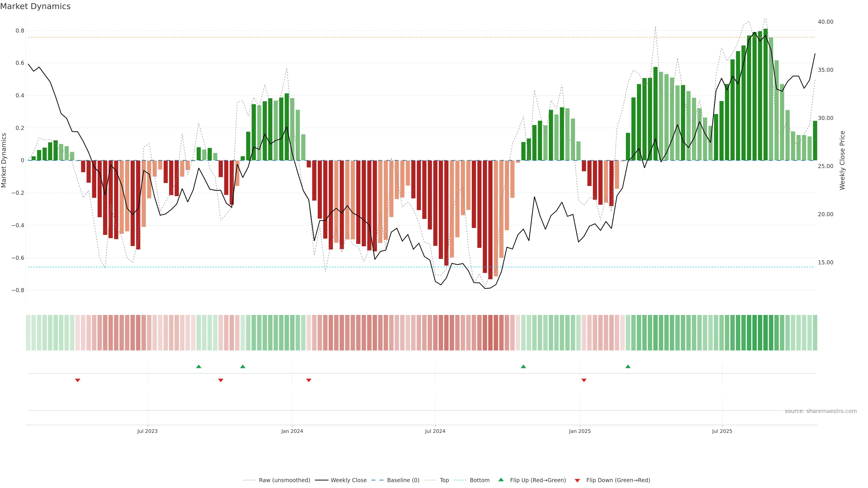Viewport: 868px width, 488px height.
Task: Click the Jan 2025 x-axis label
Action: click(580, 431)
